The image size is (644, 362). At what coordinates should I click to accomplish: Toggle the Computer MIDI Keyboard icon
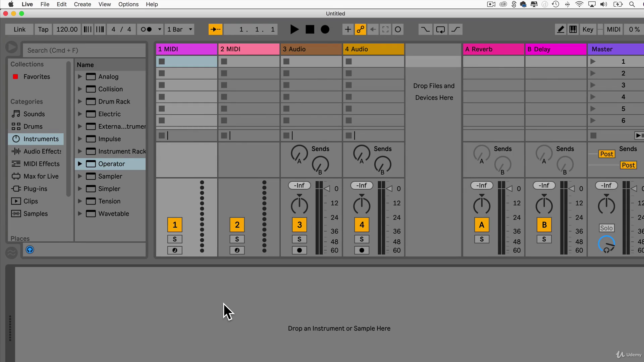[573, 29]
